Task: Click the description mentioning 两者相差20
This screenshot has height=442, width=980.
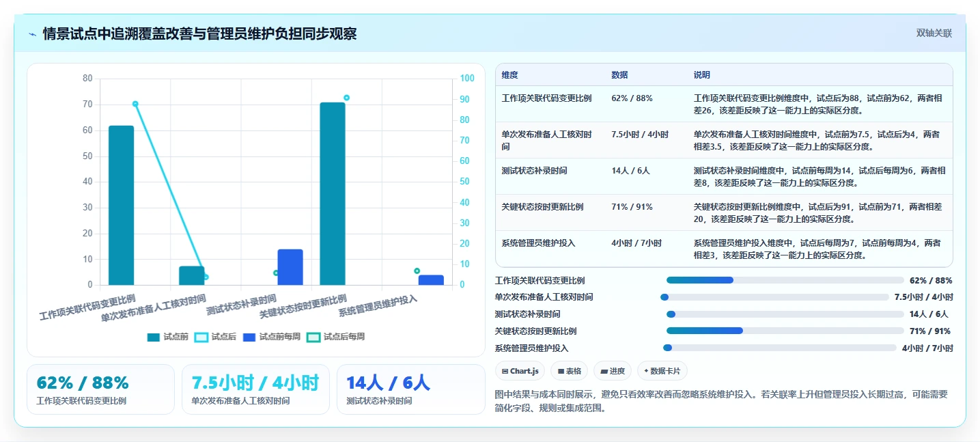Action: (817, 213)
